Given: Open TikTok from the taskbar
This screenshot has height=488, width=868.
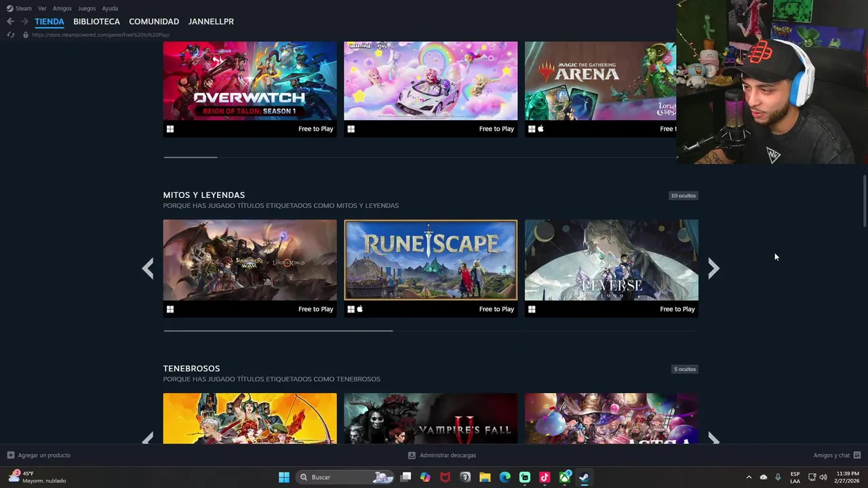Looking at the screenshot, I should (x=545, y=477).
